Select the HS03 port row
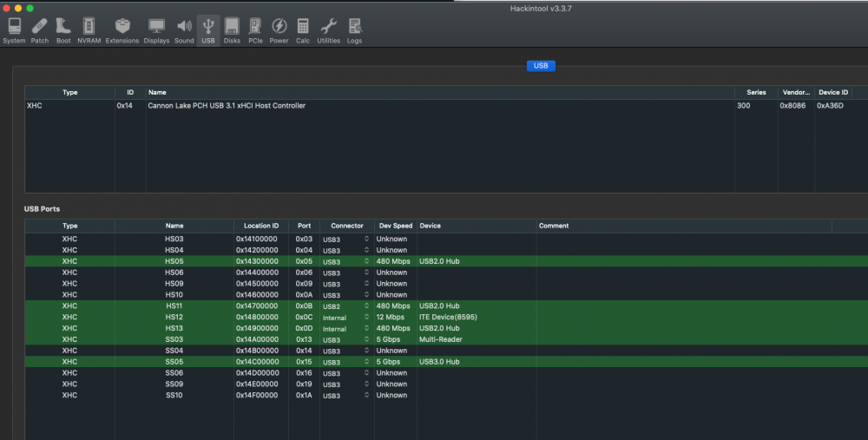868x440 pixels. (446, 240)
